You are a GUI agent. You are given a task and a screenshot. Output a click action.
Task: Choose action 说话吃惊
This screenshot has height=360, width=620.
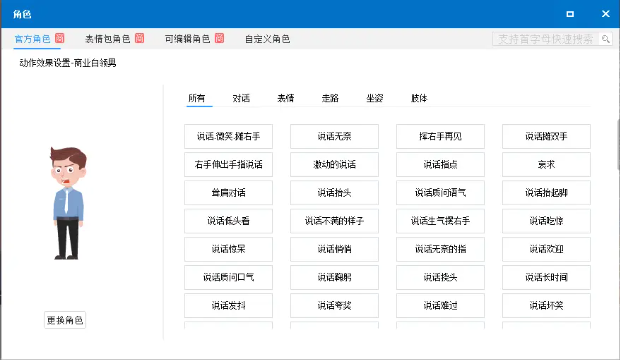pyautogui.click(x=546, y=221)
